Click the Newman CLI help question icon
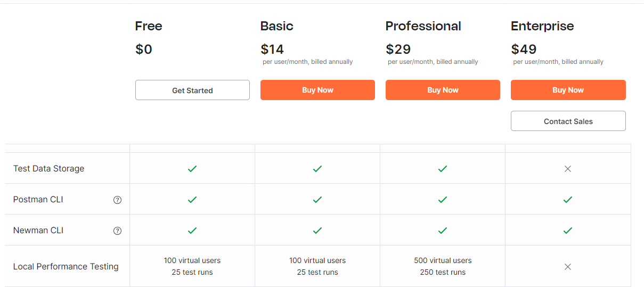 click(x=118, y=231)
